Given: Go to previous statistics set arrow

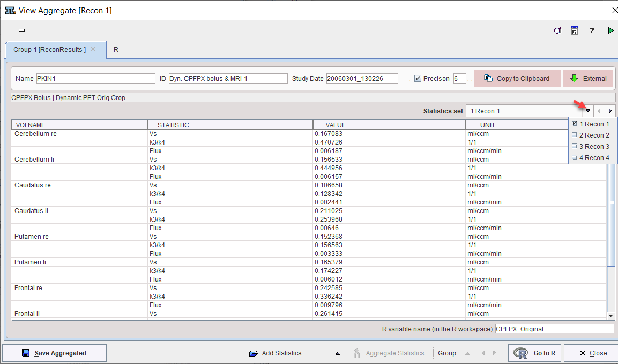Looking at the screenshot, I should coord(599,111).
